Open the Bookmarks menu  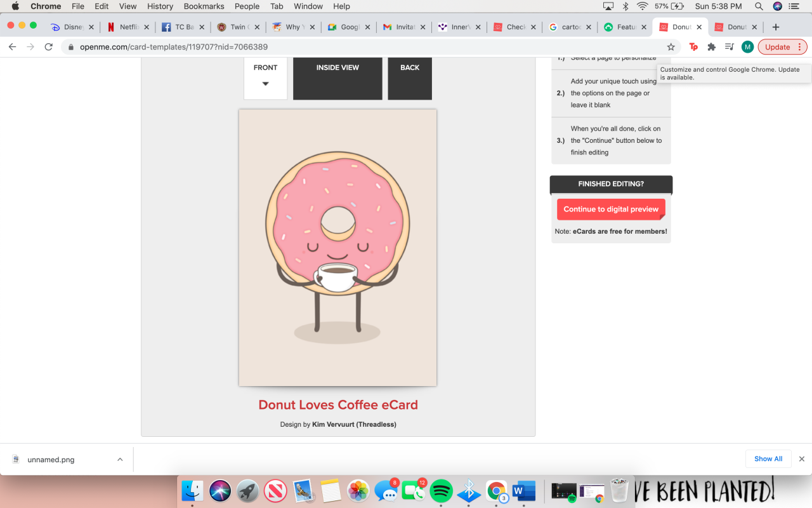pyautogui.click(x=204, y=6)
